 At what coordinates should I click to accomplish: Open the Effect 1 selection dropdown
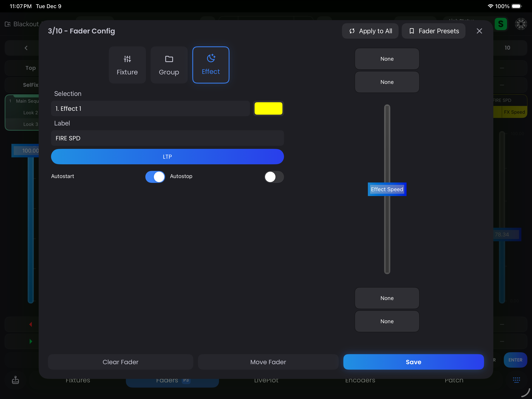tap(150, 108)
